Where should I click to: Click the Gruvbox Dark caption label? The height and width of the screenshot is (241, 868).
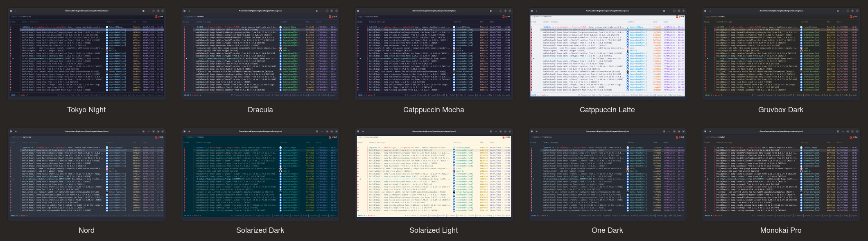(x=781, y=110)
